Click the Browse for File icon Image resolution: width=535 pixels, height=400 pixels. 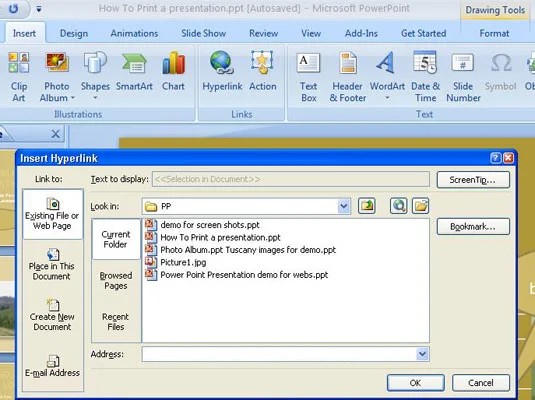click(420, 206)
